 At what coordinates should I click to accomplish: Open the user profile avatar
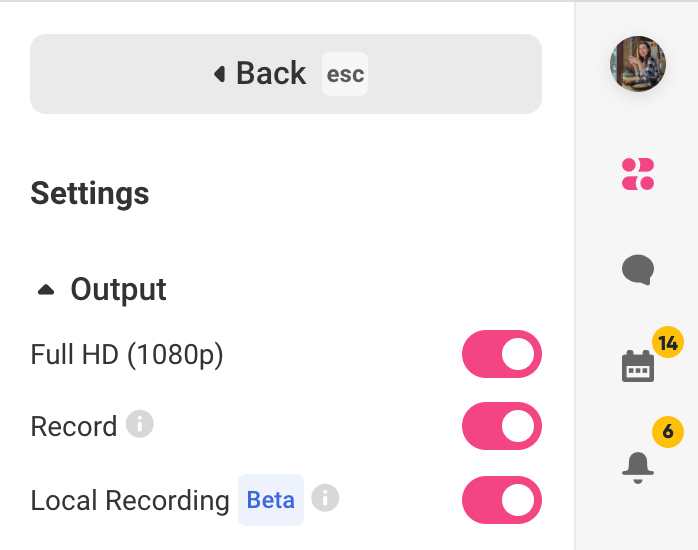tap(638, 64)
